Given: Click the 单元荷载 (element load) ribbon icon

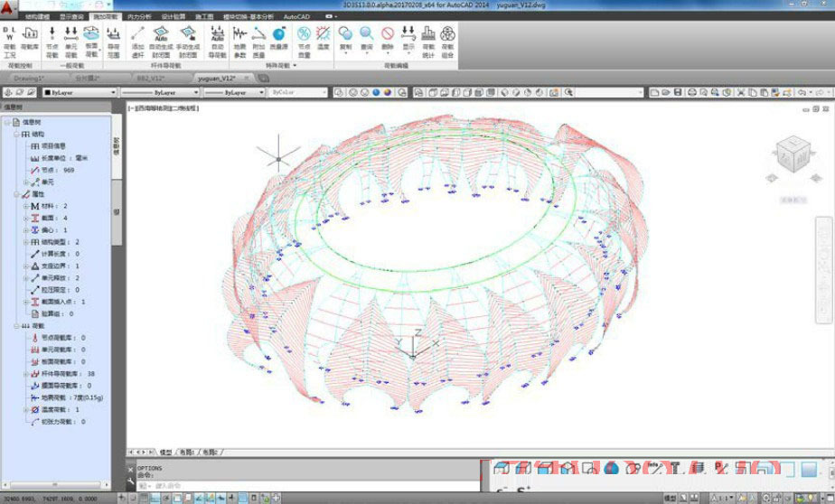Looking at the screenshot, I should (x=71, y=36).
